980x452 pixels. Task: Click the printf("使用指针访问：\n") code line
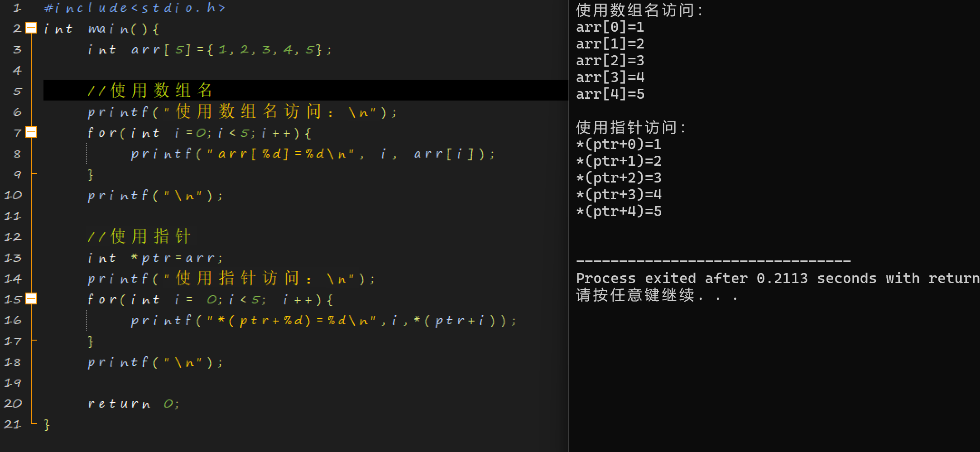[x=231, y=278]
